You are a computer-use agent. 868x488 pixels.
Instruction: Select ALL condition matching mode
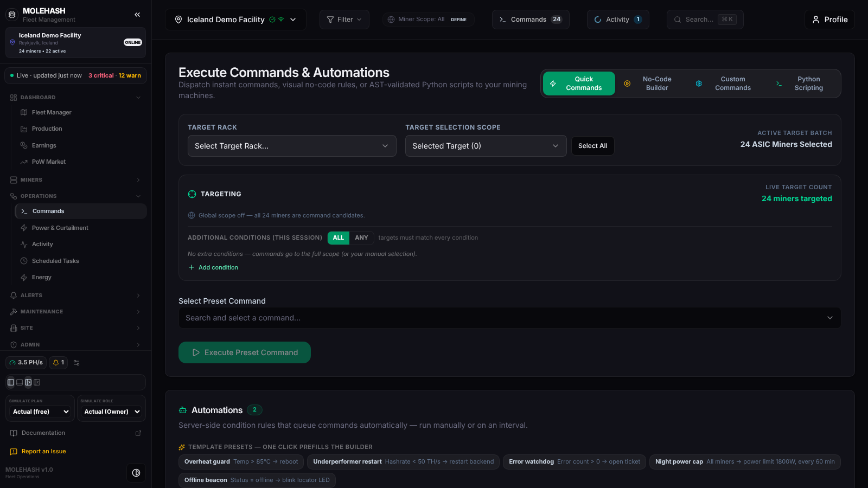click(x=339, y=237)
